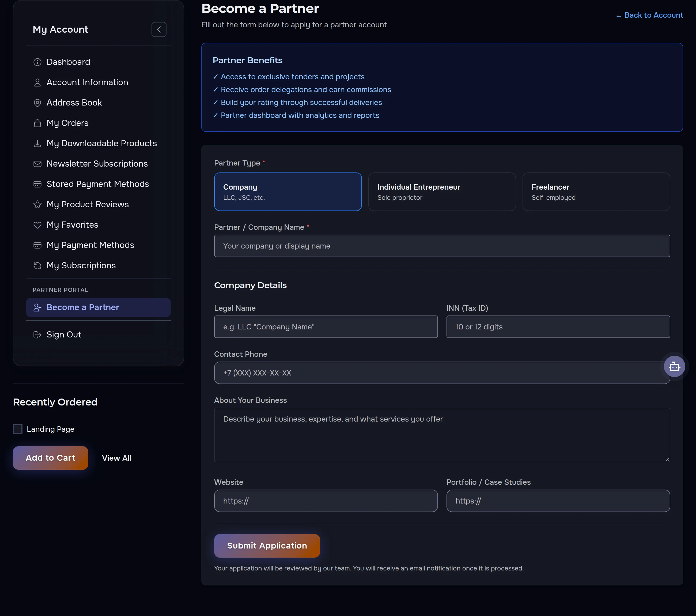Click the Sign Out link text
Screen dimensions: 696x616
(64, 335)
